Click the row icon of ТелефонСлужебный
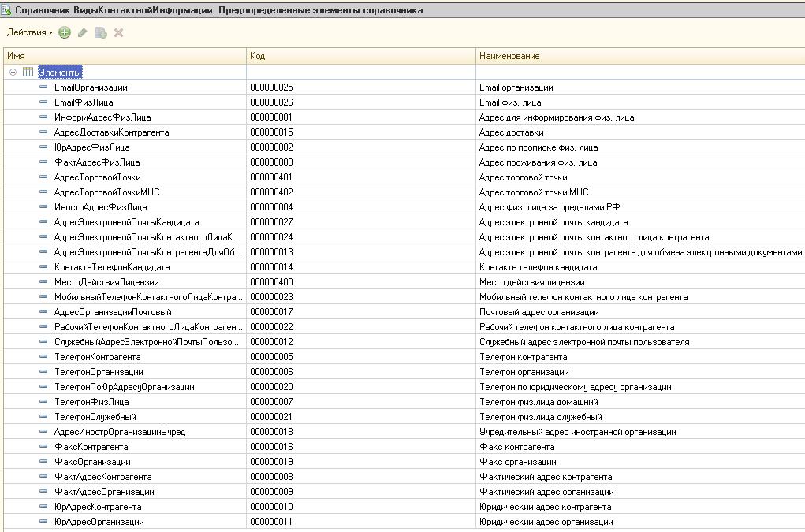Viewport: 805px width, 532px height. (x=43, y=417)
